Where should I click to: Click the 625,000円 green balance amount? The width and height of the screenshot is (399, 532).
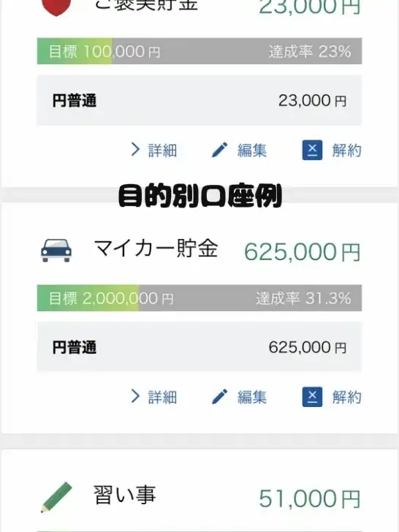[x=302, y=252]
